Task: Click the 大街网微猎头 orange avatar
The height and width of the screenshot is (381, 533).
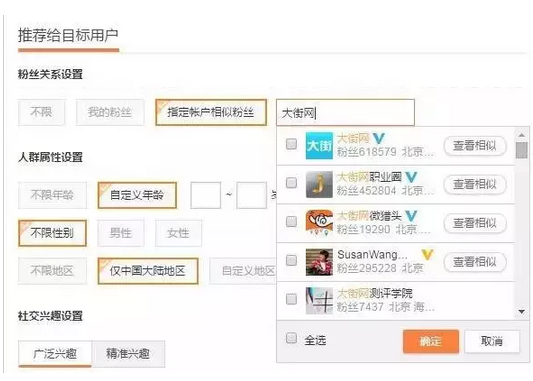Action: click(319, 223)
